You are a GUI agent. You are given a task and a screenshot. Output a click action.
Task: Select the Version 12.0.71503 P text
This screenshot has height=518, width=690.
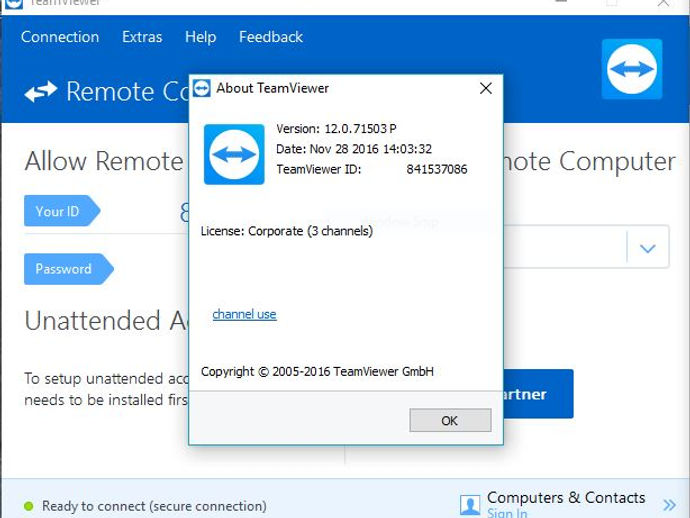(336, 129)
